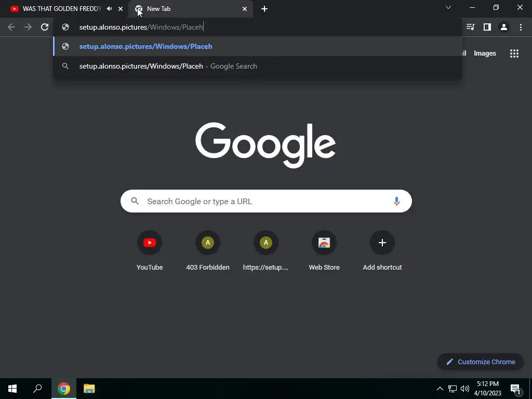Open Windows taskbar search

click(37, 389)
